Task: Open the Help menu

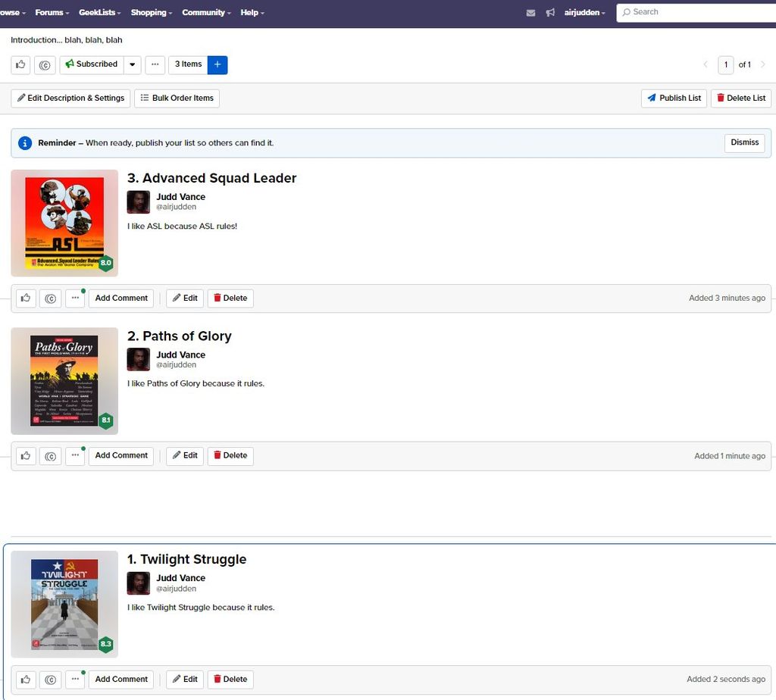Action: pyautogui.click(x=252, y=13)
